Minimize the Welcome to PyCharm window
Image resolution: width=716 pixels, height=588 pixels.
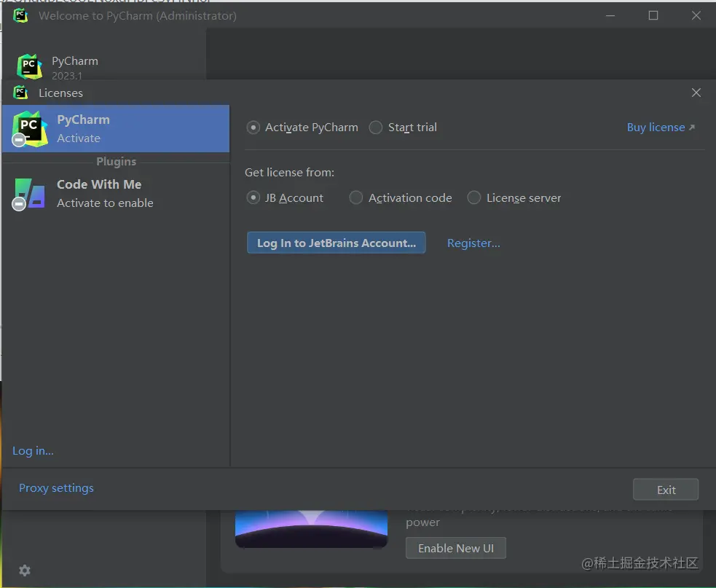tap(610, 15)
